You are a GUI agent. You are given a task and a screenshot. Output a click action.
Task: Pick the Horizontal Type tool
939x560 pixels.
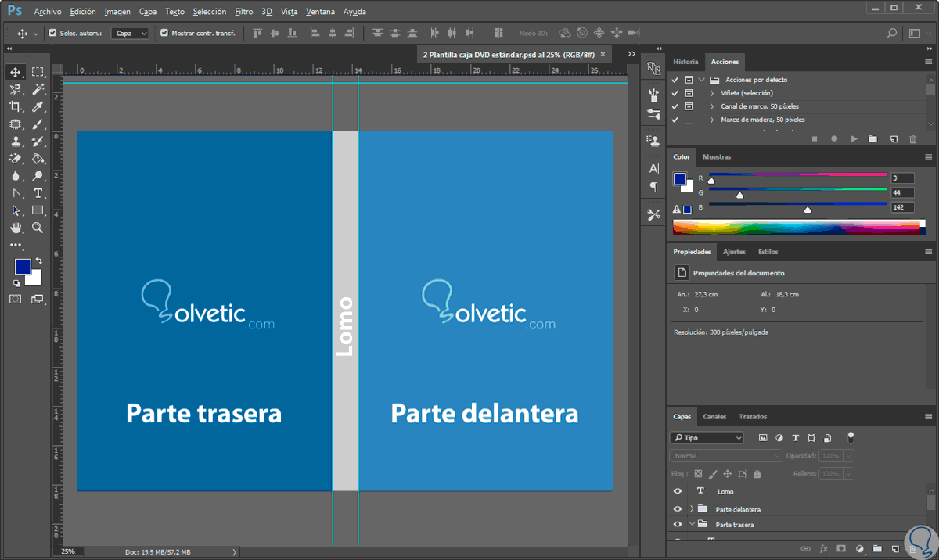[x=38, y=193]
